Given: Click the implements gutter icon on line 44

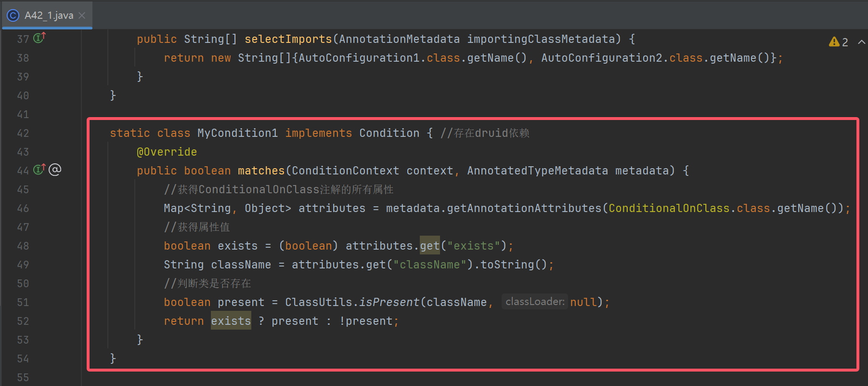Looking at the screenshot, I should tap(39, 169).
